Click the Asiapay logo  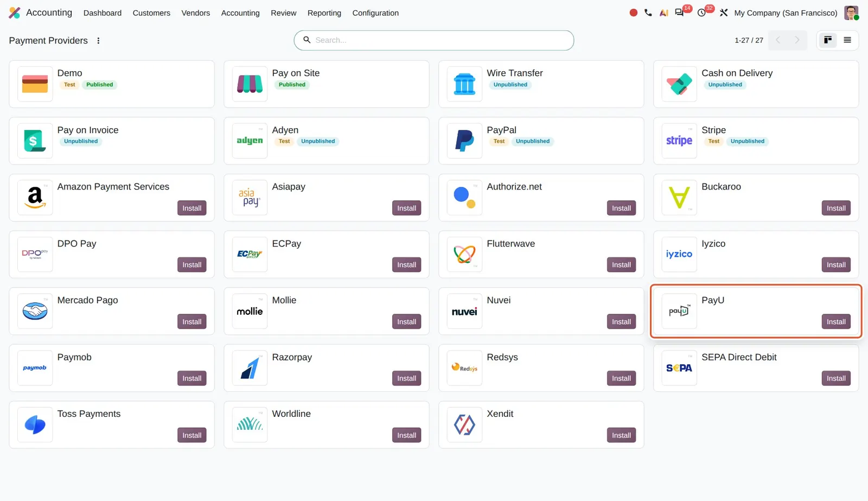[250, 198]
